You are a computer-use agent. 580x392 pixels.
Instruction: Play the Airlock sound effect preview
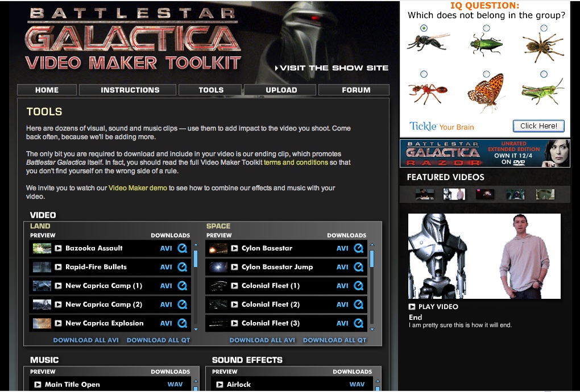[219, 385]
